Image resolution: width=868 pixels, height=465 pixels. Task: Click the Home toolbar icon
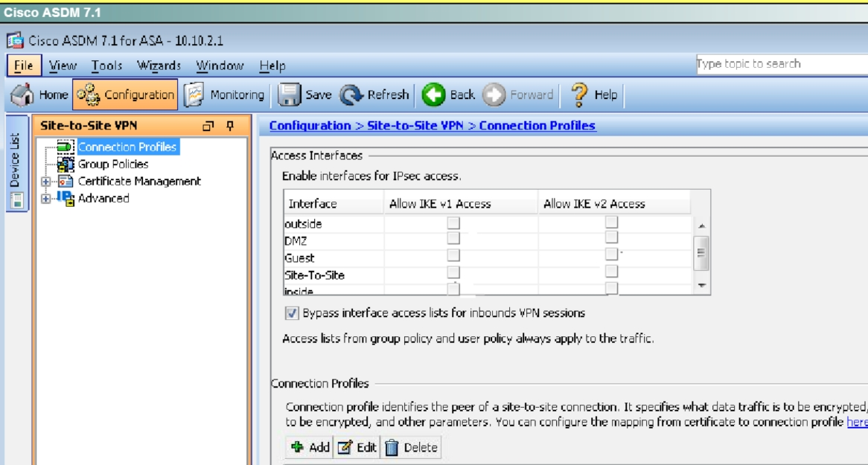[x=22, y=94]
